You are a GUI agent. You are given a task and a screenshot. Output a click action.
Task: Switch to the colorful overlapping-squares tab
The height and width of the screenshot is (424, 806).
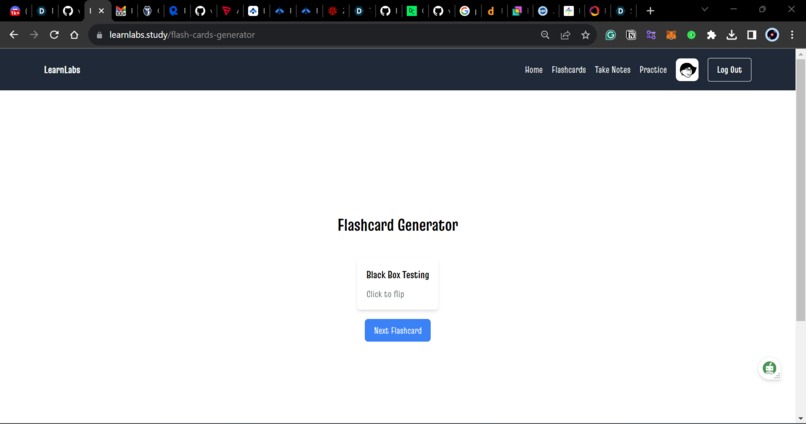tap(517, 11)
